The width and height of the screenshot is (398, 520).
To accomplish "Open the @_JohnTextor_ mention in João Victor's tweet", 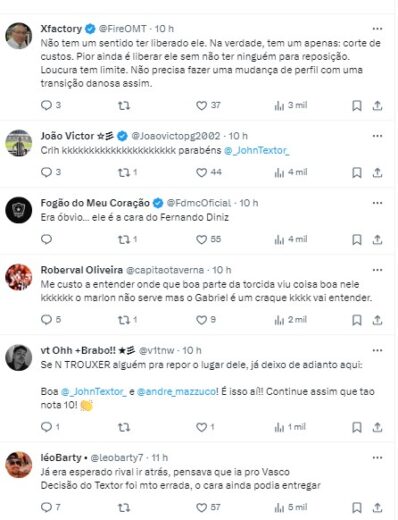I will point(257,151).
